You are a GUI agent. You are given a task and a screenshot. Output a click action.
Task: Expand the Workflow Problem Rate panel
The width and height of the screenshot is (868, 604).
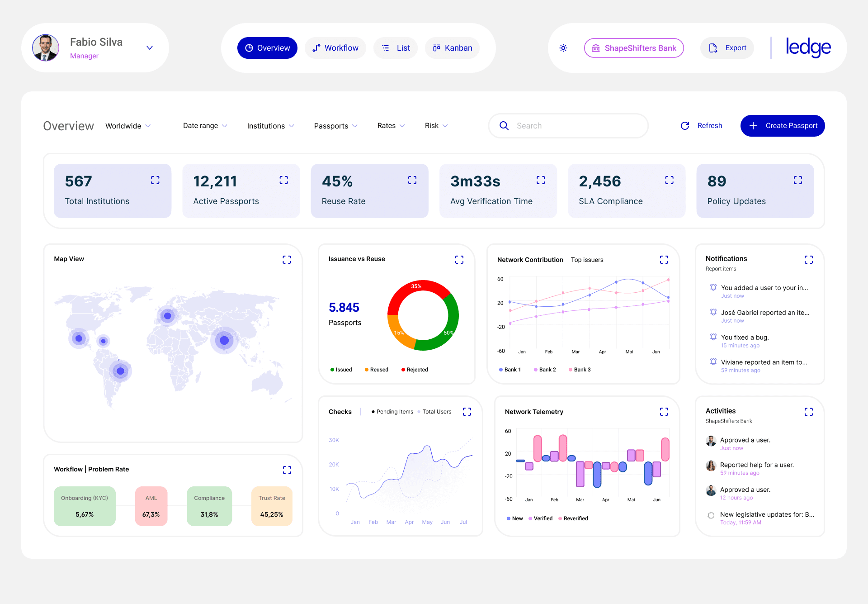tap(287, 470)
